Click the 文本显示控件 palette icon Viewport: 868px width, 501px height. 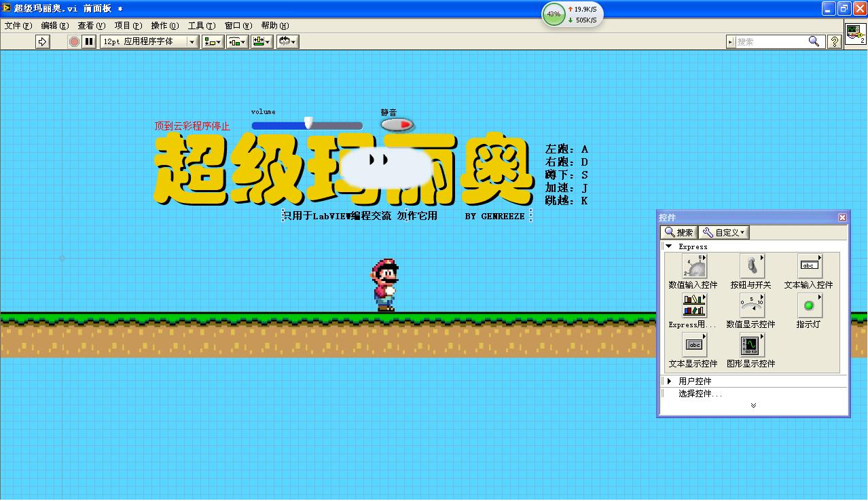tap(693, 345)
